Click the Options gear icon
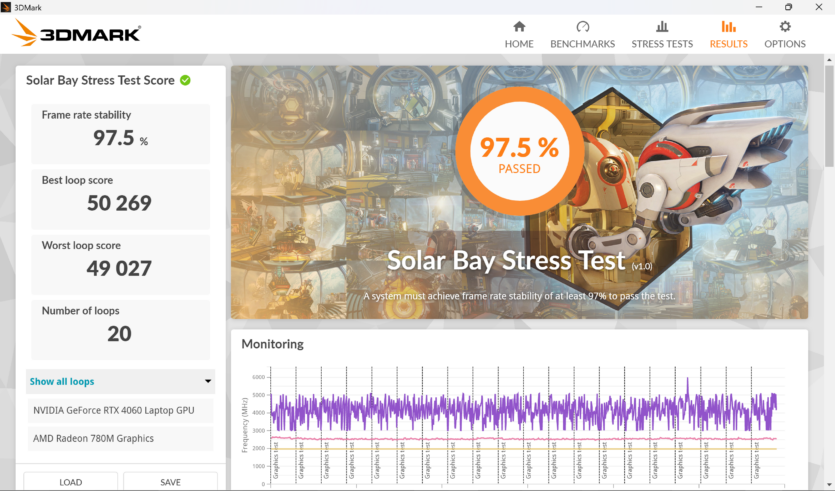 point(785,27)
